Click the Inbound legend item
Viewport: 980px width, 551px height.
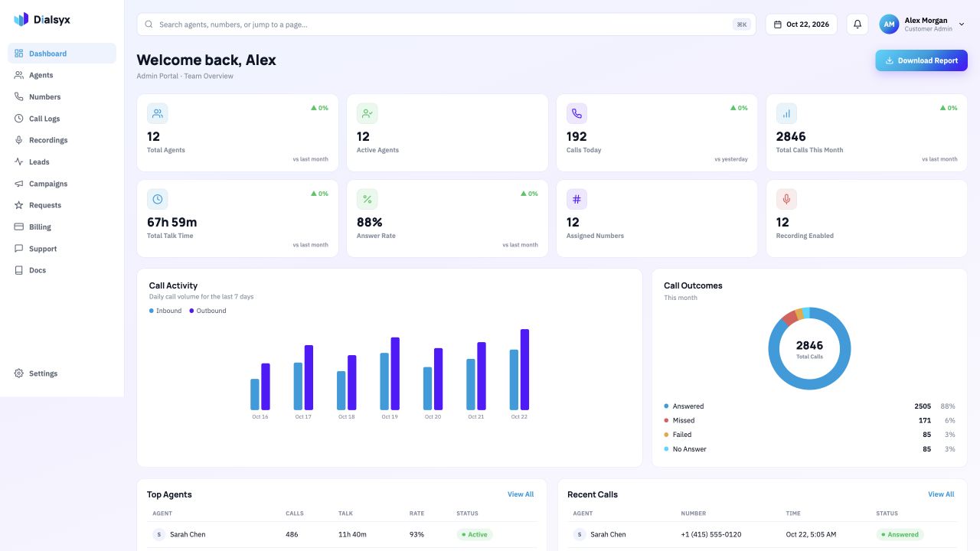pyautogui.click(x=165, y=311)
